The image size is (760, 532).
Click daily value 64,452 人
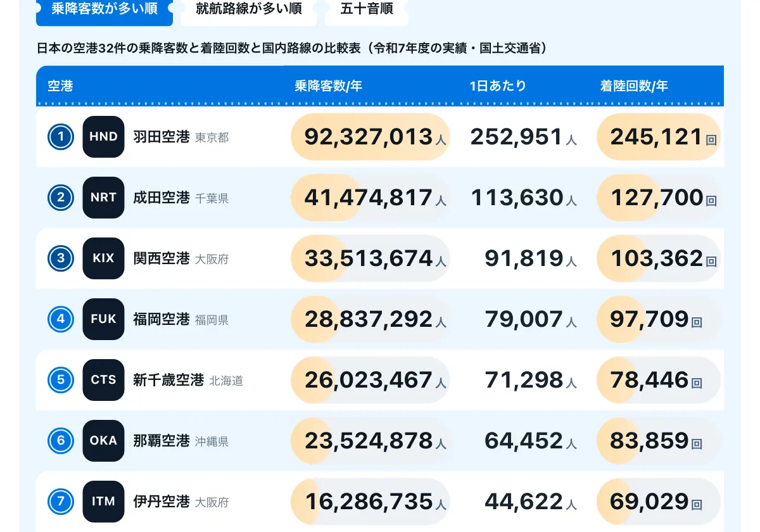[531, 441]
